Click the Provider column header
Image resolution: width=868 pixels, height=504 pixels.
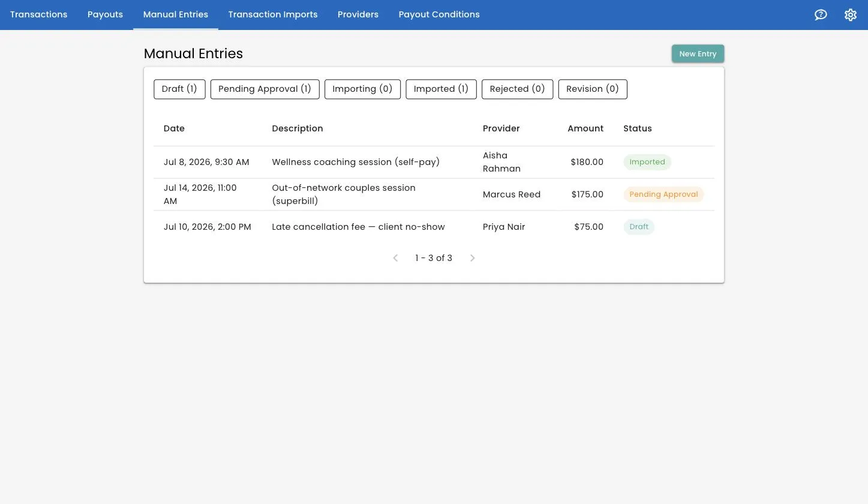click(x=501, y=128)
